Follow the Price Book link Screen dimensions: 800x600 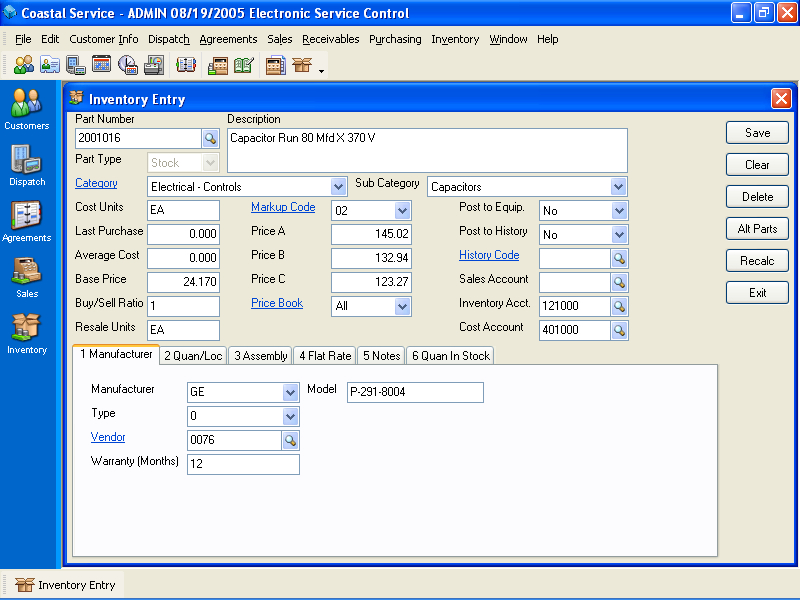[x=277, y=303]
